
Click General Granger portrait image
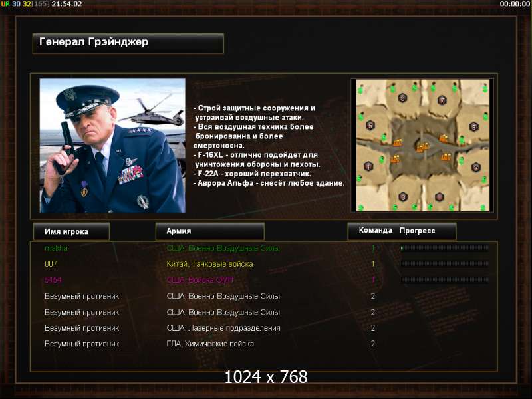pos(112,146)
